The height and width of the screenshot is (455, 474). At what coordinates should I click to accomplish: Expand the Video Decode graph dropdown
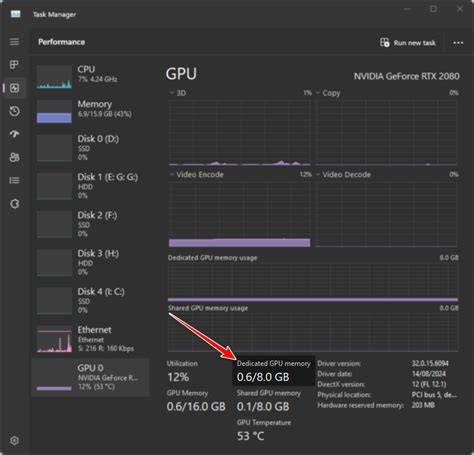point(343,174)
